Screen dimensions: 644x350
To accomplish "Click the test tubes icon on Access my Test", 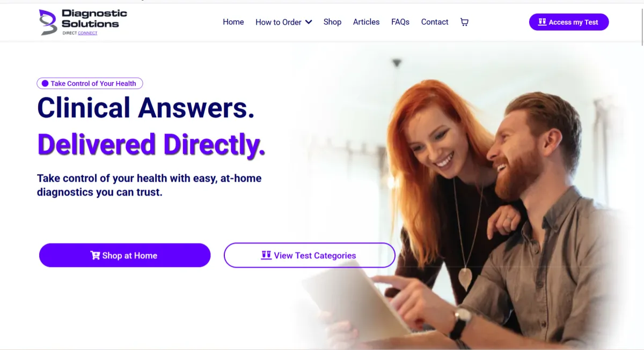I will (x=542, y=22).
